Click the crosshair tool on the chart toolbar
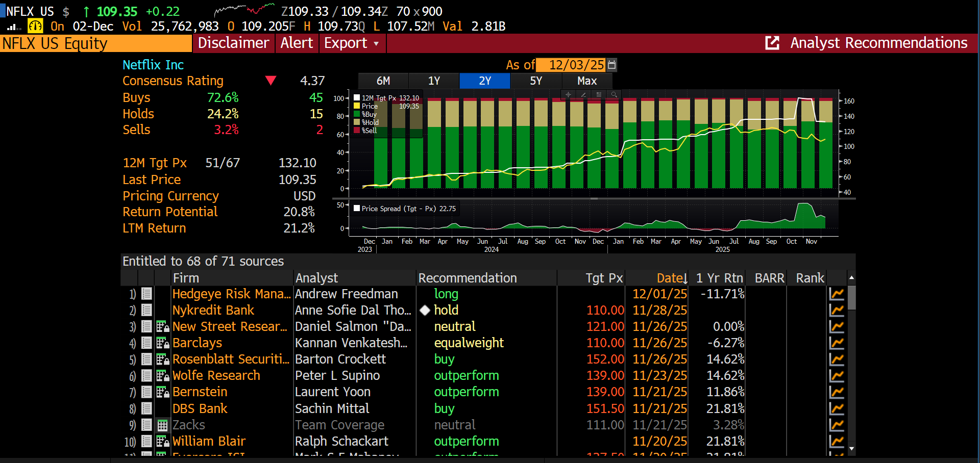 [x=568, y=94]
